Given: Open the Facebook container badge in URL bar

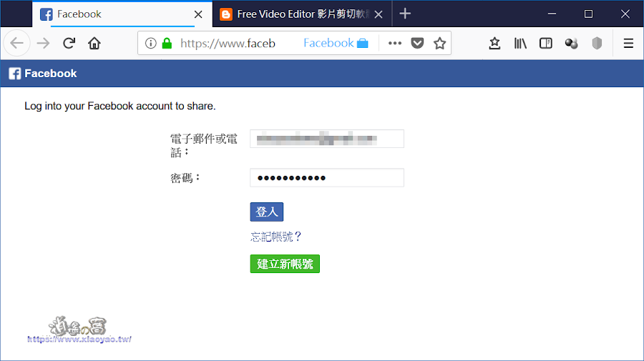Looking at the screenshot, I should 336,43.
